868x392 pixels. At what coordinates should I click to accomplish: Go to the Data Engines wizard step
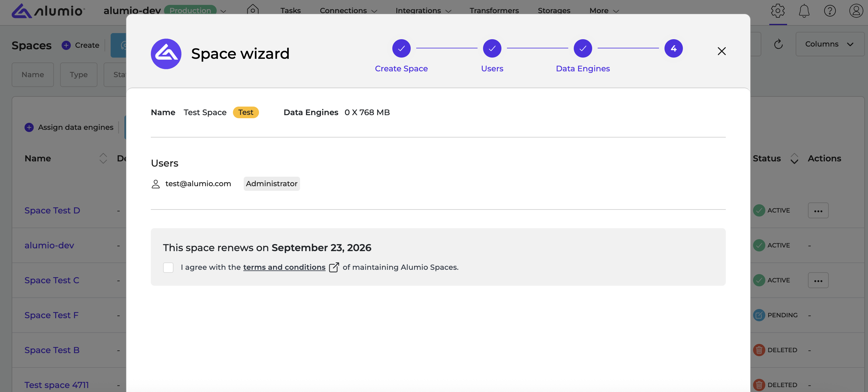[x=583, y=48]
